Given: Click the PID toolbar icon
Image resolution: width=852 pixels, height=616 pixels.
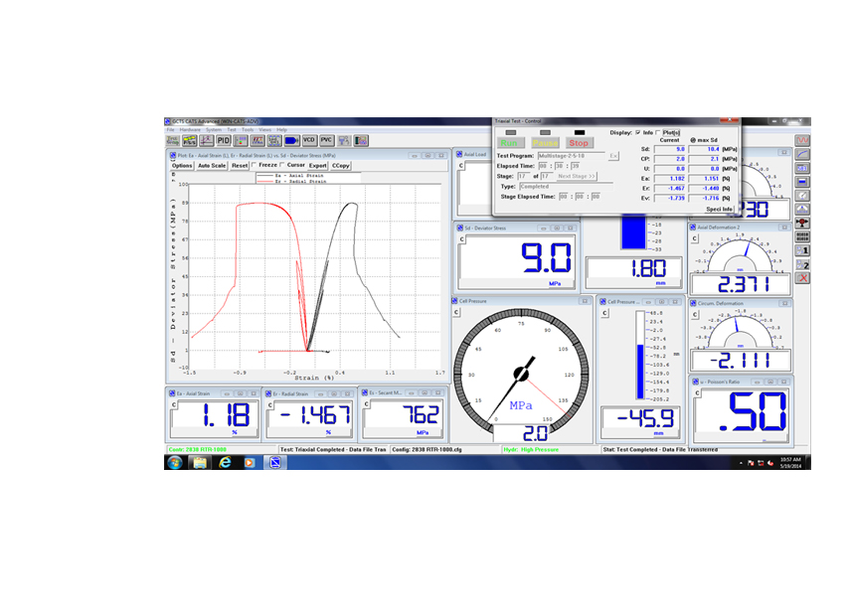Looking at the screenshot, I should [x=225, y=141].
